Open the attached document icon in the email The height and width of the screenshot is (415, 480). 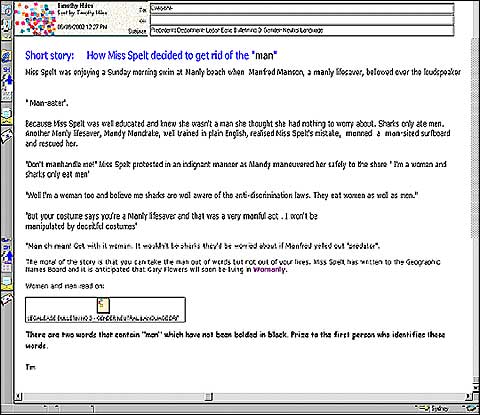(103, 305)
